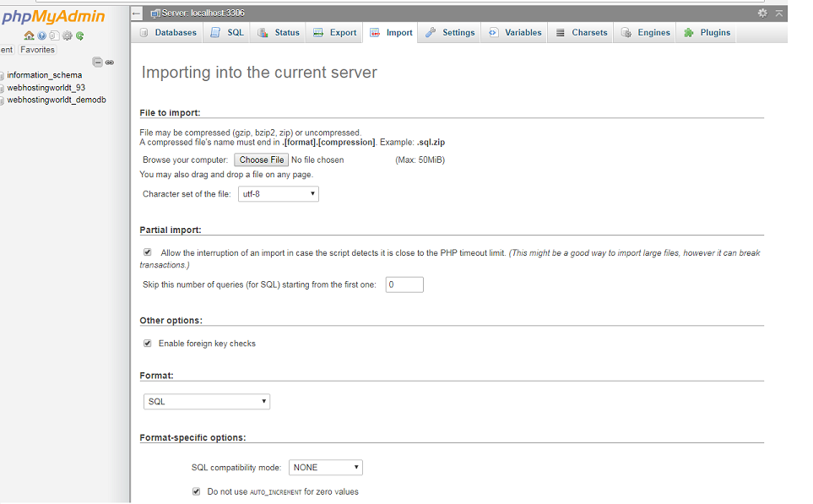Click the Choose File button
The image size is (813, 504).
coord(261,160)
